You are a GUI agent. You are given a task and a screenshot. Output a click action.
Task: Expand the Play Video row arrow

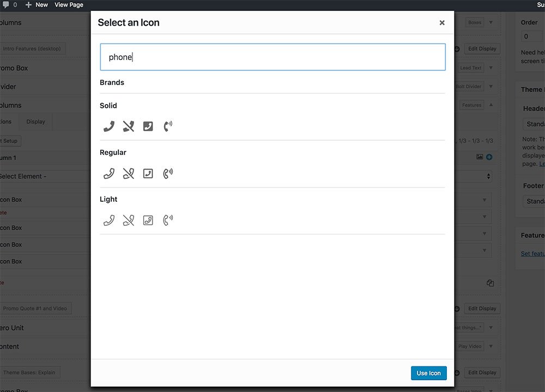coord(491,346)
